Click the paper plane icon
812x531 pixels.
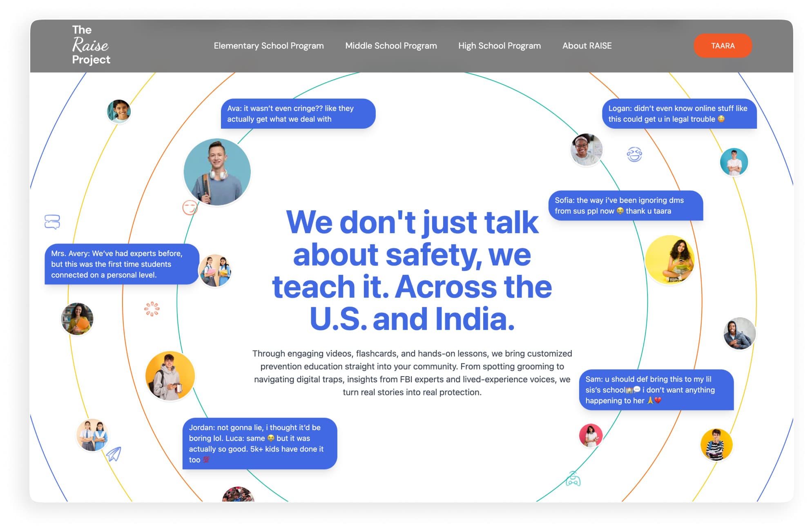coord(114,454)
